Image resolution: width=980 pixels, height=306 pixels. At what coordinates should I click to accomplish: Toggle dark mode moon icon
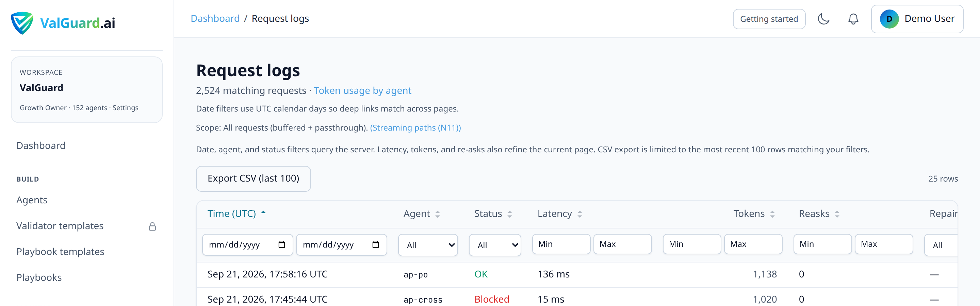tap(823, 19)
